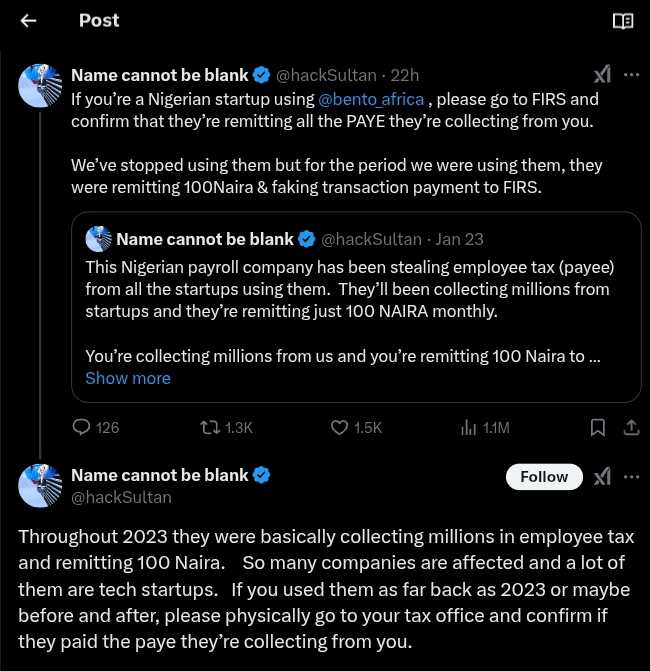Open second post author's profile avatar
This screenshot has height=671, width=650.
[40, 485]
